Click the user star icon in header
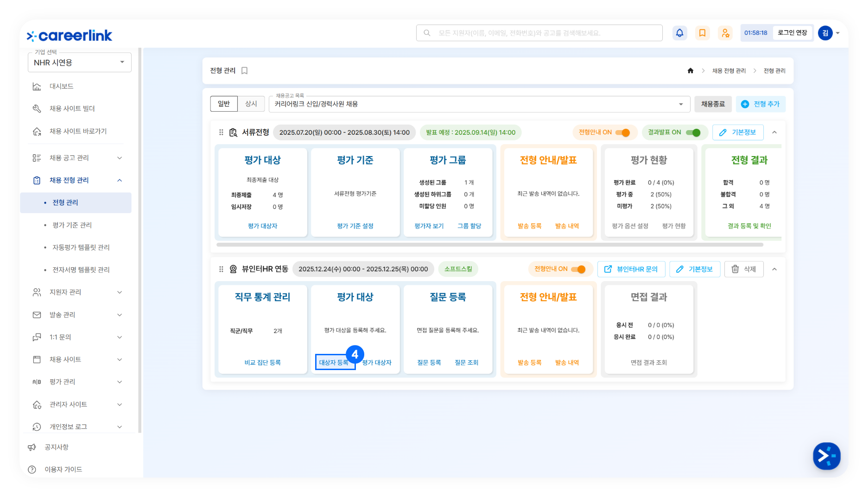Image resolution: width=868 pixels, height=497 pixels. click(725, 33)
